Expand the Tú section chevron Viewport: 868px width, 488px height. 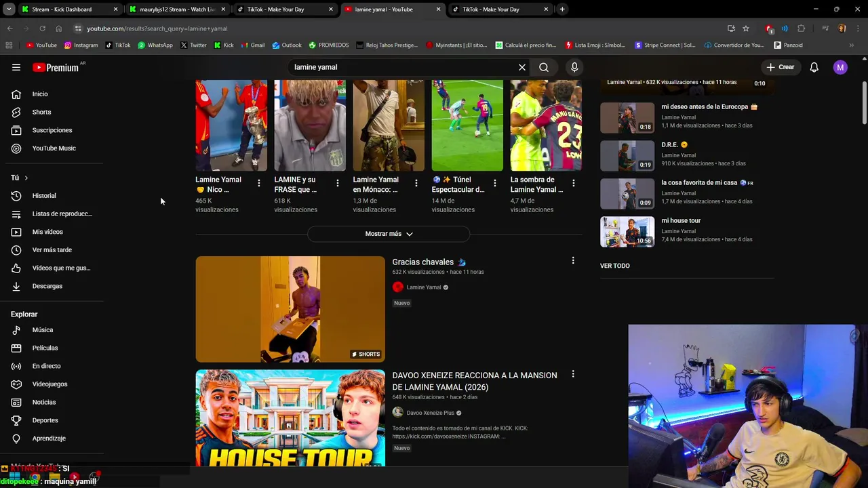pos(26,178)
